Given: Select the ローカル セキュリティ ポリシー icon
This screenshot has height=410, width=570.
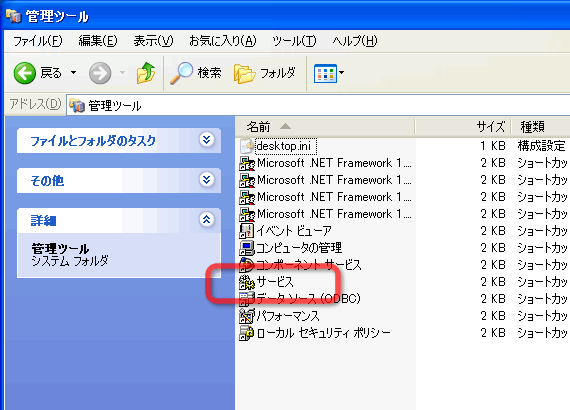Looking at the screenshot, I should click(x=246, y=333).
